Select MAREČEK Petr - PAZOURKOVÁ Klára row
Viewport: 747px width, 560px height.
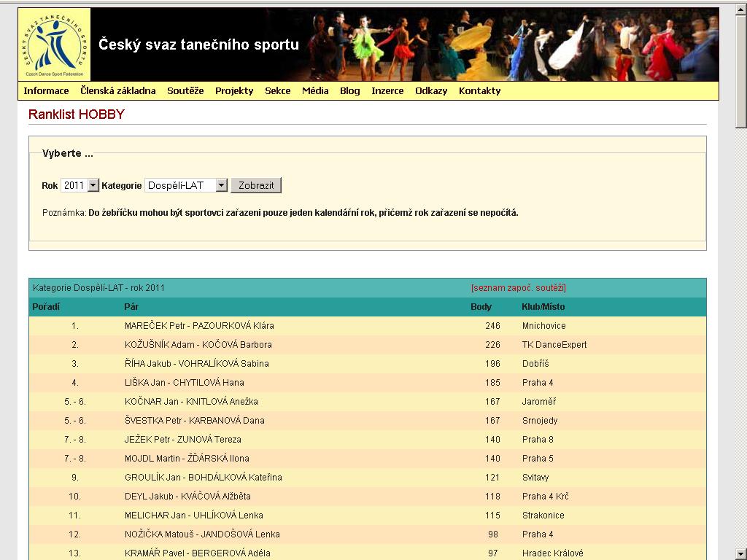click(x=368, y=326)
